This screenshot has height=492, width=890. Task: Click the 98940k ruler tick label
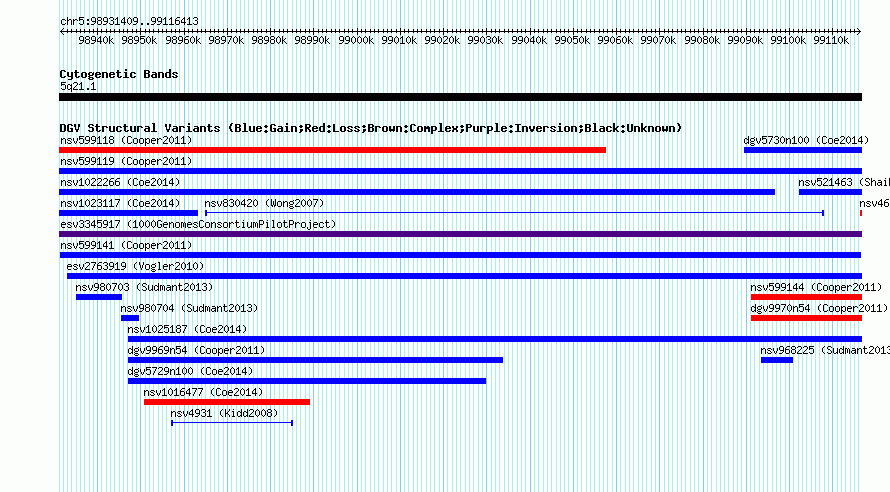[x=96, y=40]
